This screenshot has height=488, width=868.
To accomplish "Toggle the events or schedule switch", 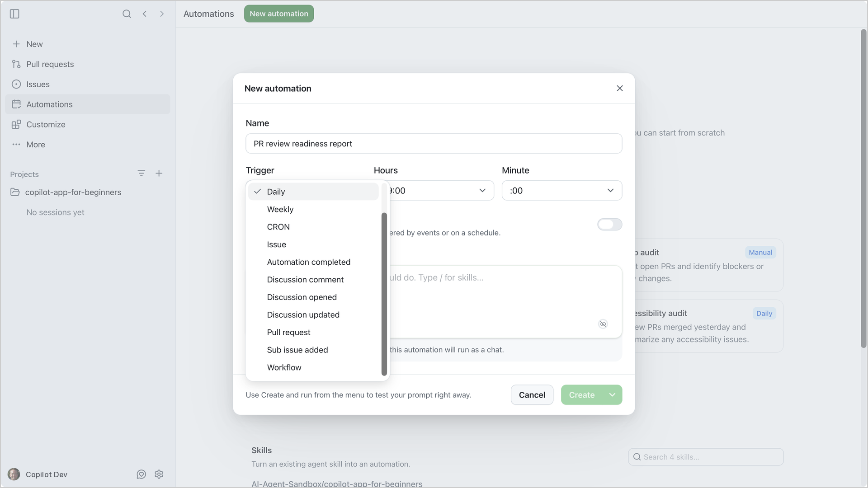I will coord(609,225).
